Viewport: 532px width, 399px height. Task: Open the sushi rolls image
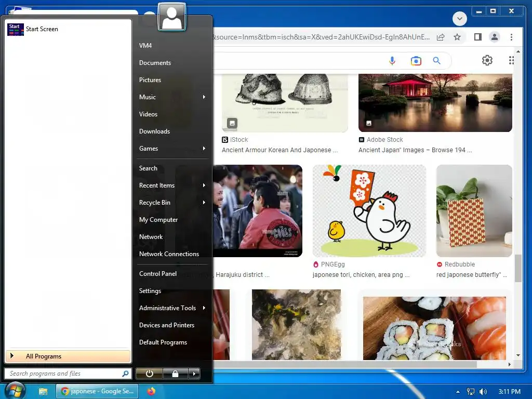(434, 328)
